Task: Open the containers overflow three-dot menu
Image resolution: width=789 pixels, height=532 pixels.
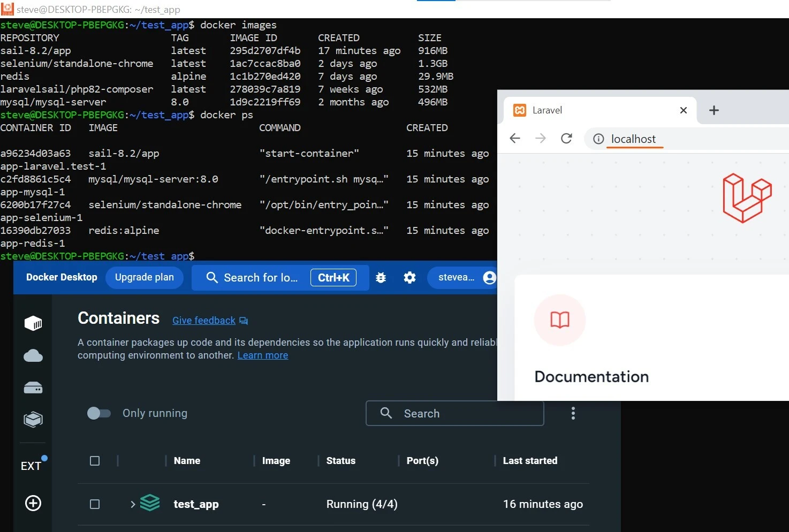Action: pos(573,413)
